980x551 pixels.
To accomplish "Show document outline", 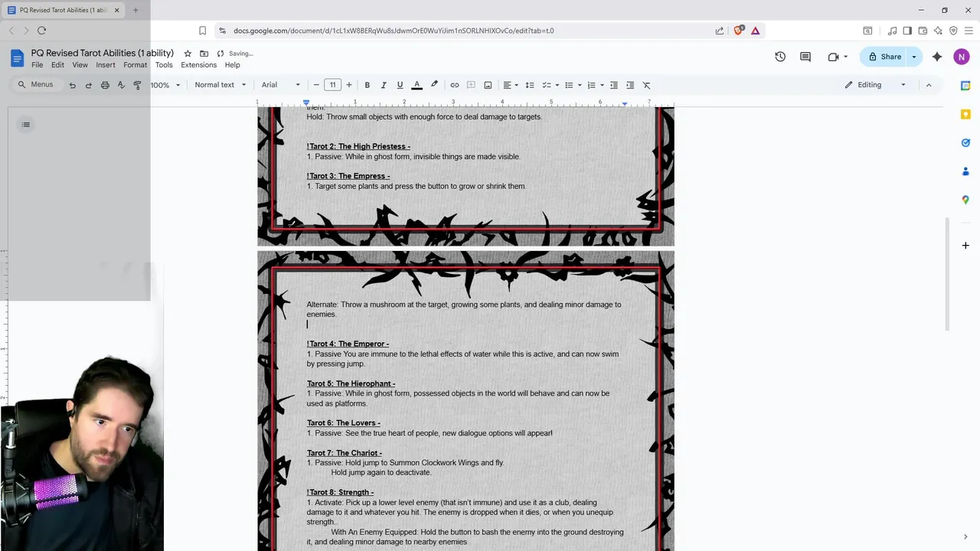I will pyautogui.click(x=26, y=125).
